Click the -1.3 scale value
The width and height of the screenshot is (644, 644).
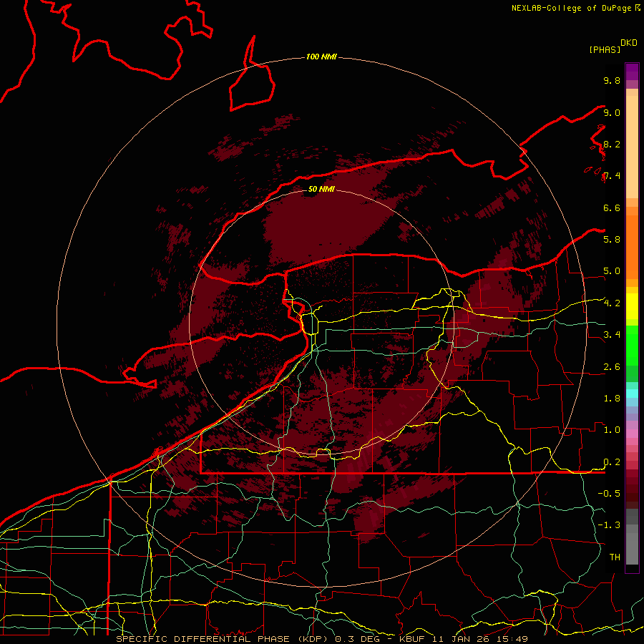[x=609, y=525]
